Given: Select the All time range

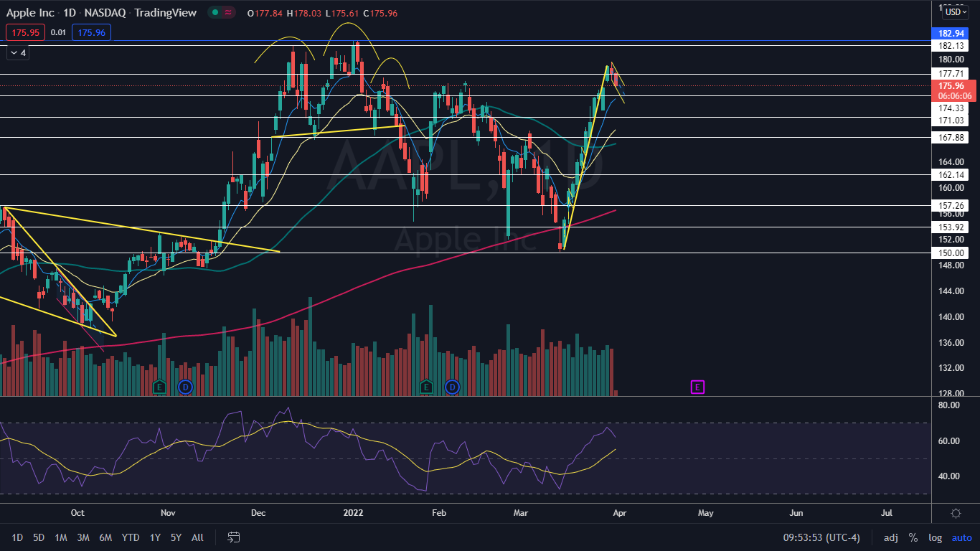Looking at the screenshot, I should [197, 537].
